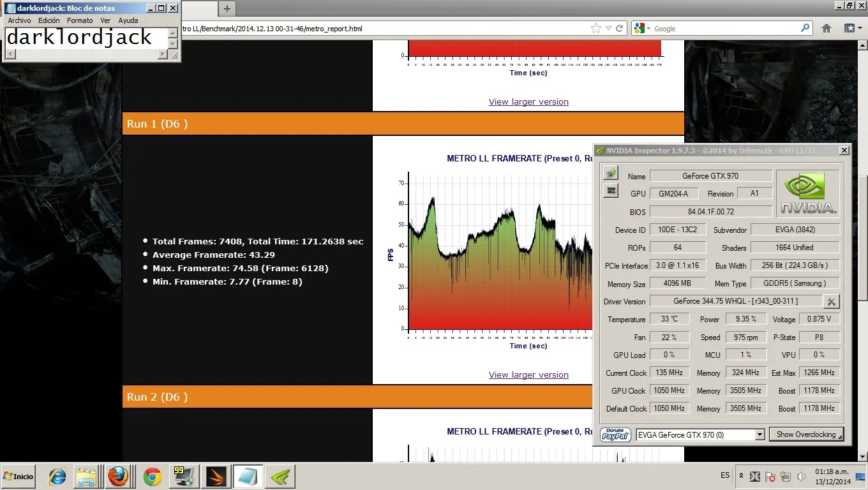Viewport: 868px width, 490px height.
Task: Click the Driver Version field in Inspector
Action: 735,301
